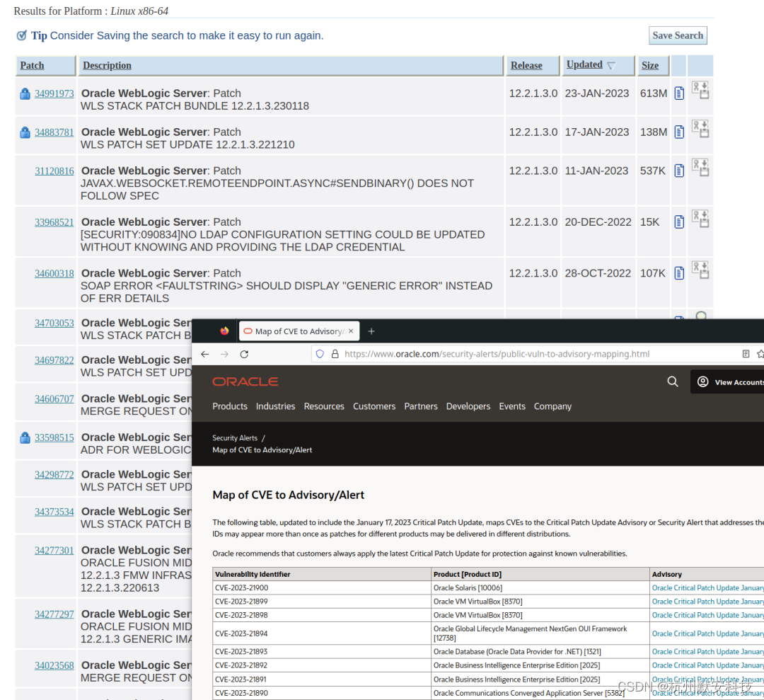Image resolution: width=764 pixels, height=700 pixels.
Task: Open the Partners menu on Oracle site
Action: click(x=421, y=406)
